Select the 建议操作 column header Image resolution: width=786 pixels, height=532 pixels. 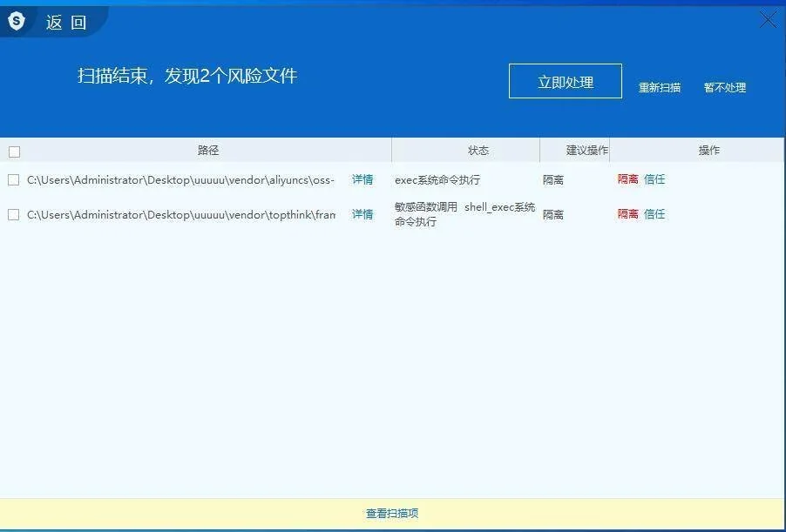(587, 151)
